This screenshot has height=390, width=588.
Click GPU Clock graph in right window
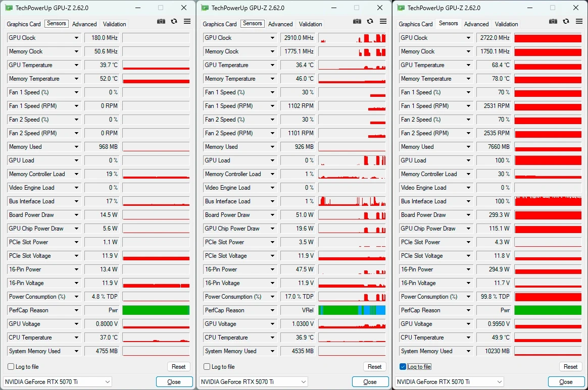(x=548, y=38)
